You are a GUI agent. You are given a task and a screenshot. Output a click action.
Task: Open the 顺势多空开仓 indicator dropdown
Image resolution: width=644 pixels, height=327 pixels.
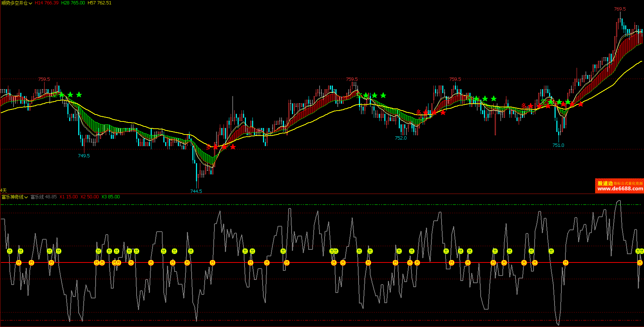17,3
